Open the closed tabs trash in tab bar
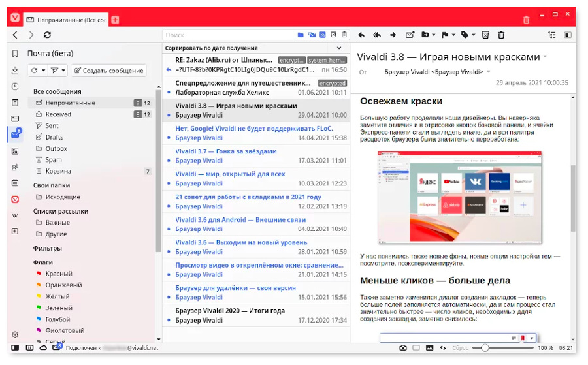Image resolution: width=588 pixels, height=365 pixels. 526,20
